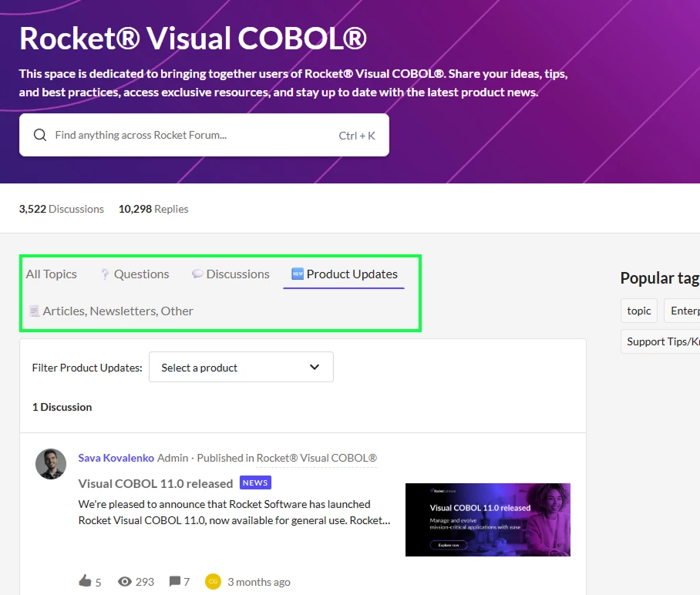The width and height of the screenshot is (700, 595).
Task: Click the 1 Discussion heading
Action: point(62,407)
